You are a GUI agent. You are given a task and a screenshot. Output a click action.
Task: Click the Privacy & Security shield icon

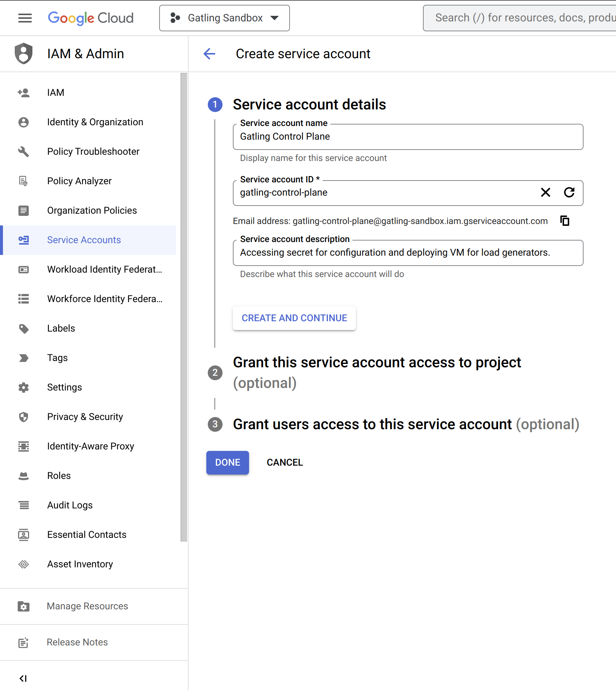coord(24,417)
